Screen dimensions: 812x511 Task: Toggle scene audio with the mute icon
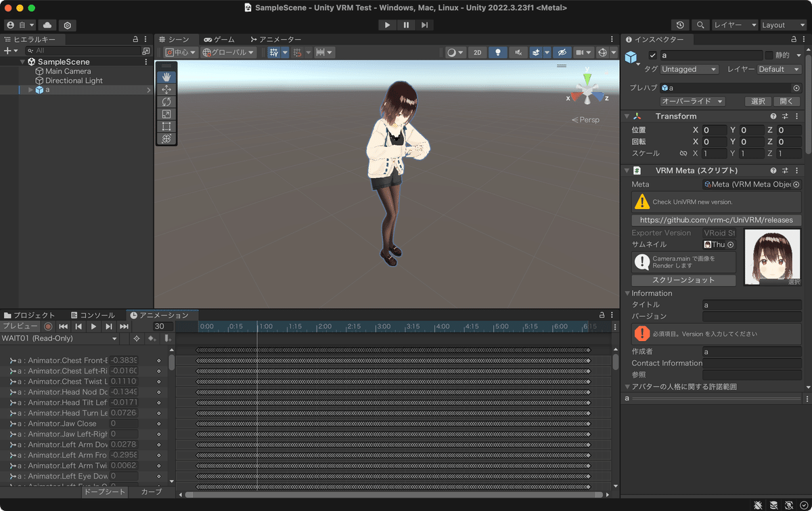pos(518,52)
